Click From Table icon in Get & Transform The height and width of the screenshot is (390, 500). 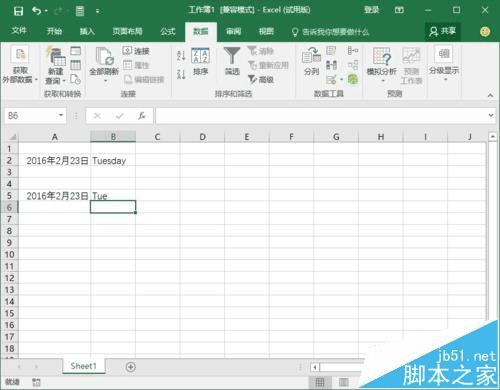coord(76,65)
